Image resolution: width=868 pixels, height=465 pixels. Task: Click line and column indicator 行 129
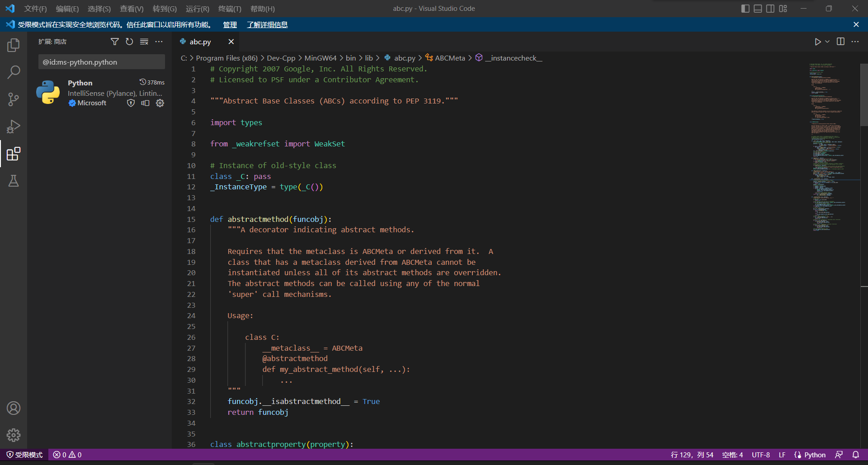pyautogui.click(x=692, y=455)
